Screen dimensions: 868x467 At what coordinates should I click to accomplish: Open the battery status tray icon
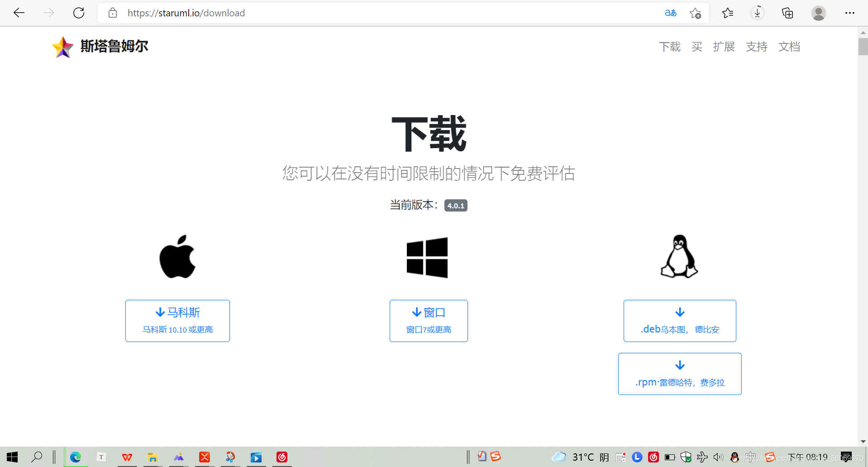(670, 457)
